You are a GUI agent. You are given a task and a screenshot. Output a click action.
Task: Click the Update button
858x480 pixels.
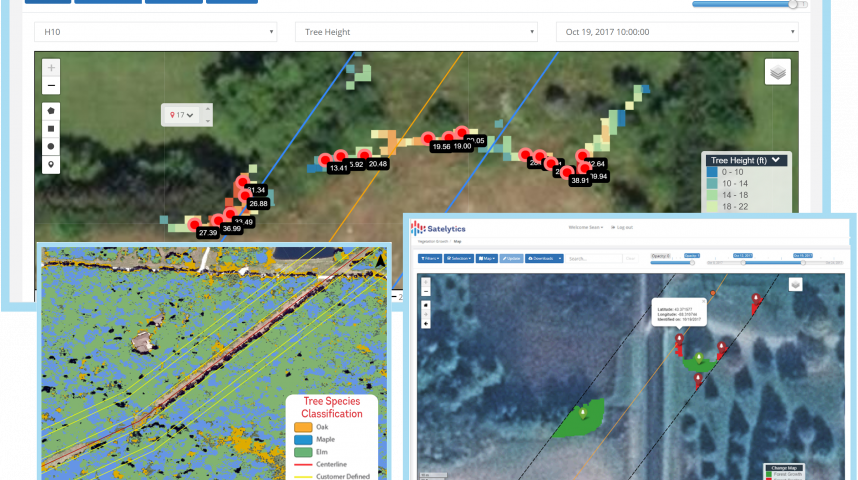point(511,258)
